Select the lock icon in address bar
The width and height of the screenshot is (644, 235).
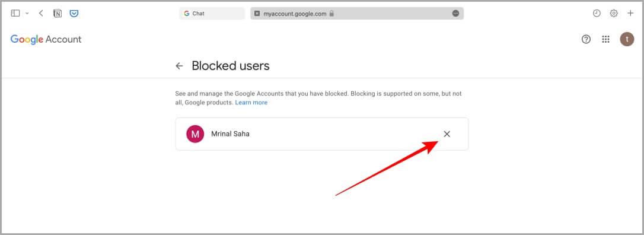pos(331,14)
